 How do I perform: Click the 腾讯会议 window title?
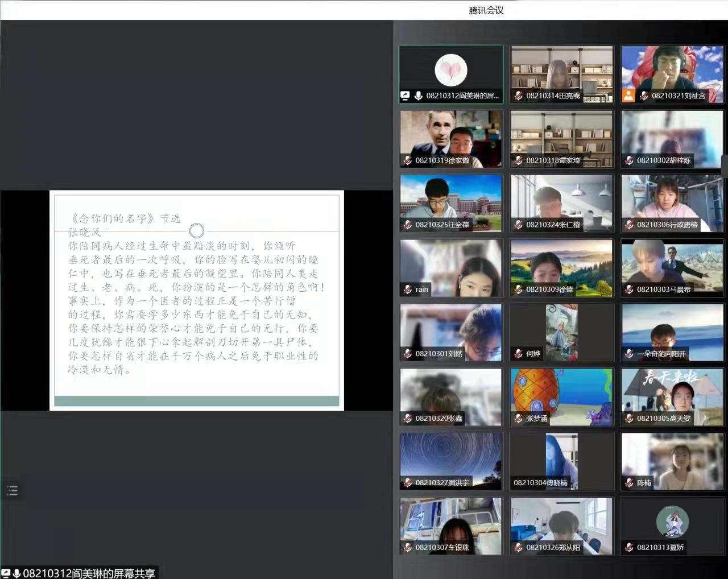[x=486, y=10]
